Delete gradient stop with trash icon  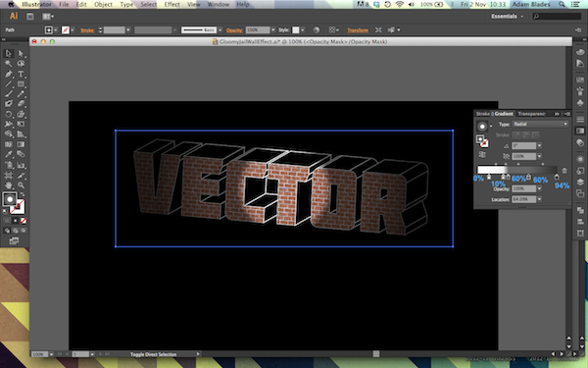click(x=564, y=171)
